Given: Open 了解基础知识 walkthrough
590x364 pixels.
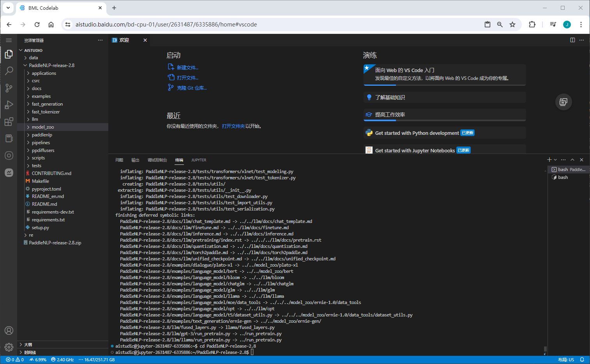Looking at the screenshot, I should (x=445, y=97).
